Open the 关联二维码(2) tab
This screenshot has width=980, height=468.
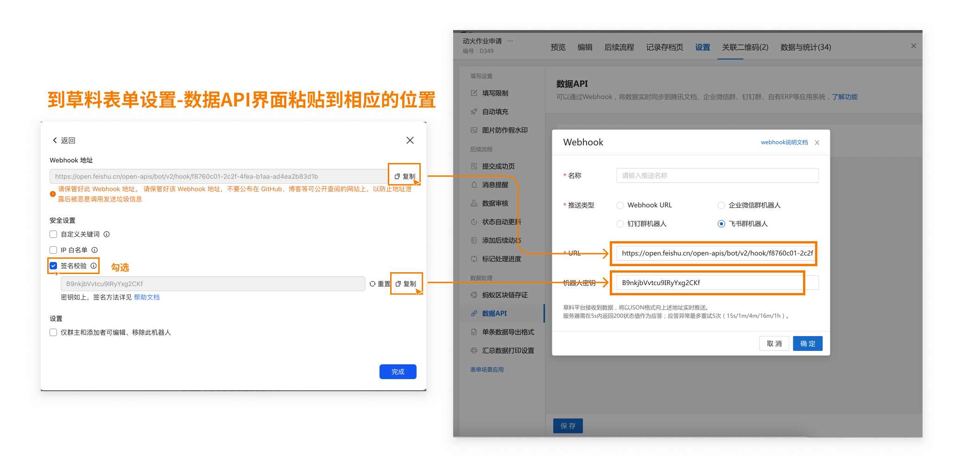tap(744, 47)
